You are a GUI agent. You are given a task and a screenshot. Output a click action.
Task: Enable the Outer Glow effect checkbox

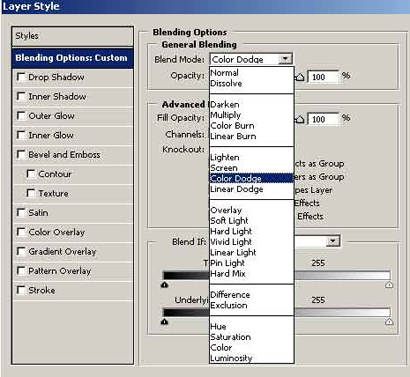(x=21, y=116)
